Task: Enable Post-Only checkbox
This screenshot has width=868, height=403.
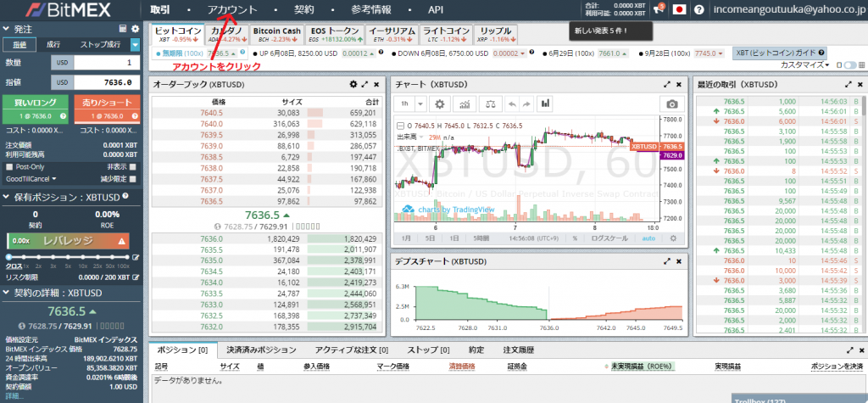Action: click(8, 166)
